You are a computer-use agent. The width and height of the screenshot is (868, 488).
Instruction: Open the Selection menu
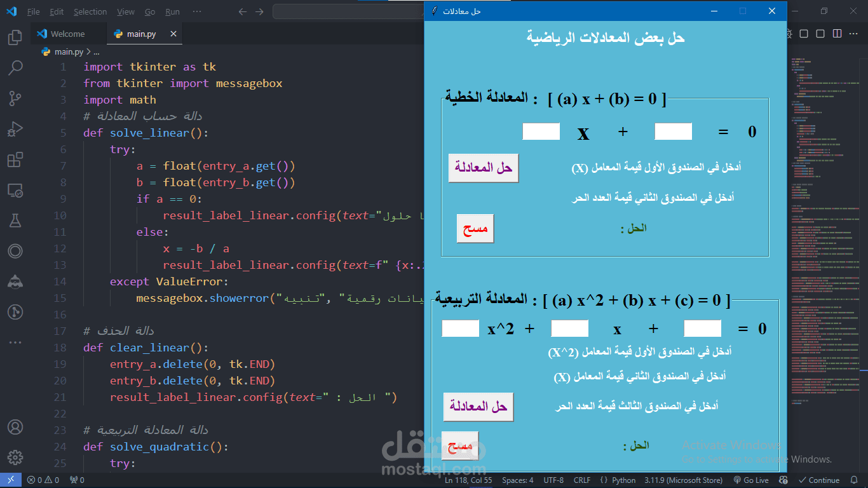(90, 11)
